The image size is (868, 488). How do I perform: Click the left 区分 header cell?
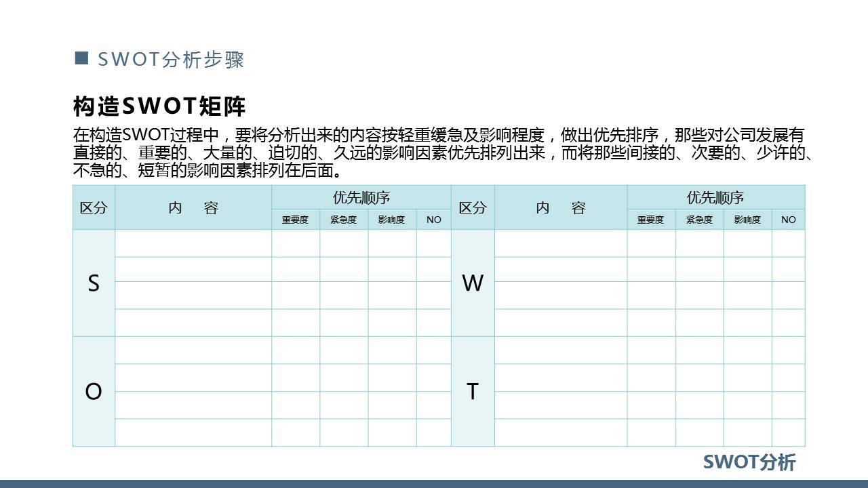[x=94, y=208]
